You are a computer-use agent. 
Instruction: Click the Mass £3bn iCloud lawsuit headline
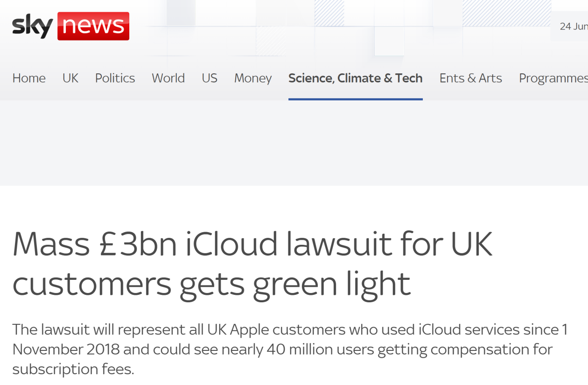coord(252,263)
